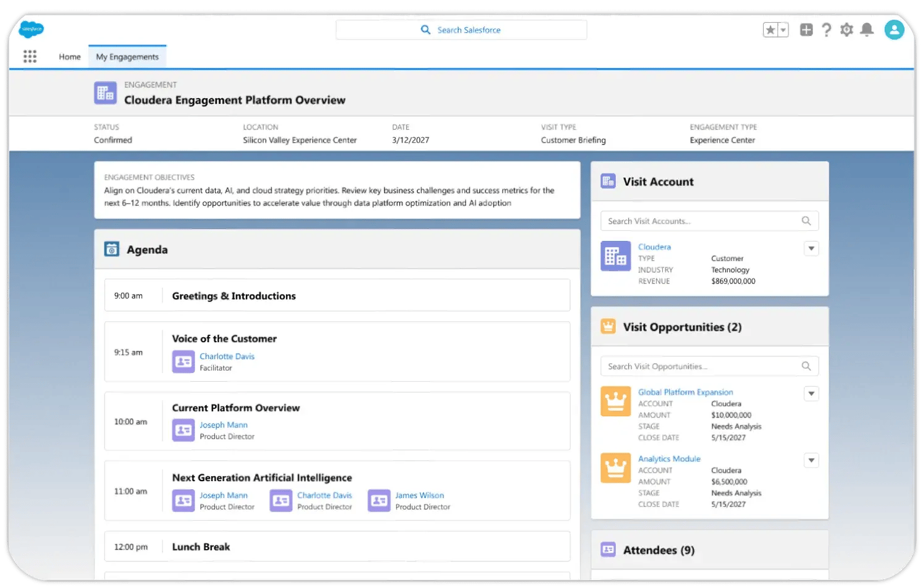Expand the Cloudera account actions dropdown
923x588 pixels.
pyautogui.click(x=812, y=248)
